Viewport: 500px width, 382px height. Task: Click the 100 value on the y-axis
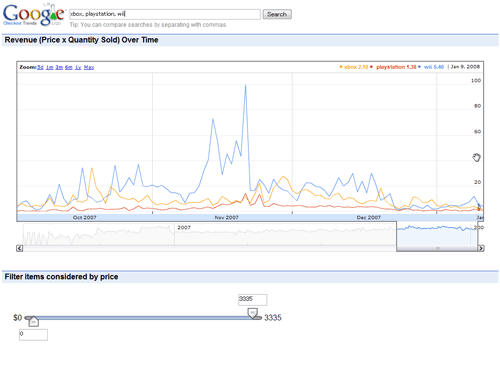476,80
